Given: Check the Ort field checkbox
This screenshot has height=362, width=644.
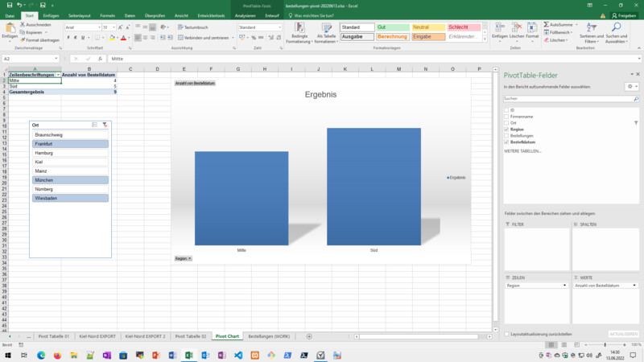Looking at the screenshot, I should pyautogui.click(x=506, y=123).
